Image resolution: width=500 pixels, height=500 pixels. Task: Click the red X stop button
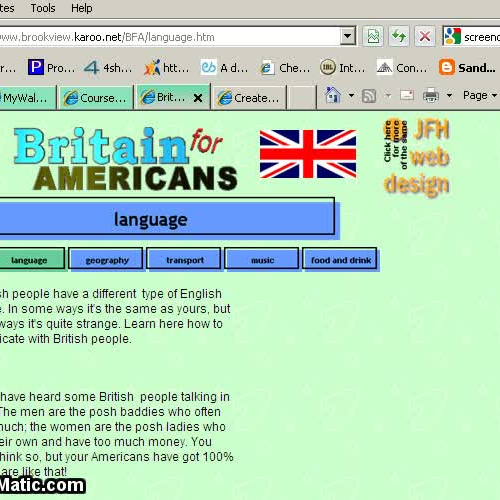coord(424,36)
